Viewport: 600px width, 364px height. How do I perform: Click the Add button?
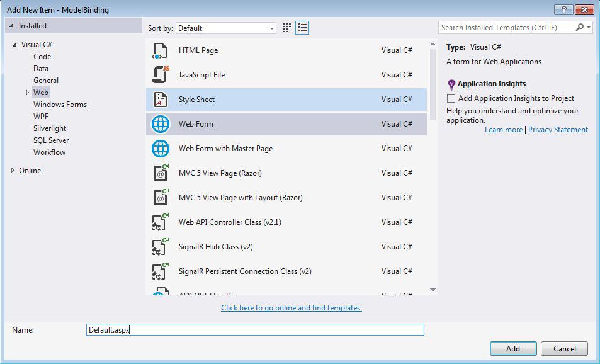(513, 348)
